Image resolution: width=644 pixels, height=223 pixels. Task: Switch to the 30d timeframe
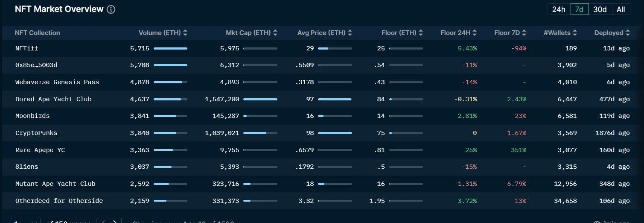tap(600, 9)
